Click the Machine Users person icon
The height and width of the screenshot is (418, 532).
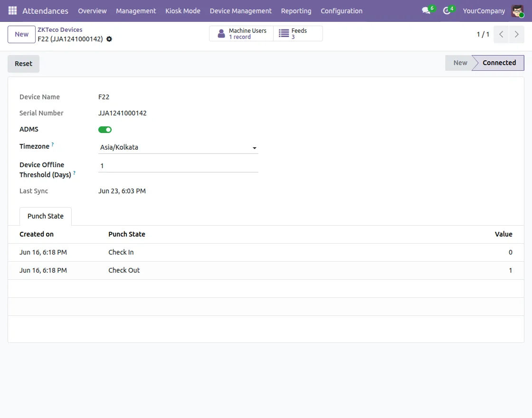[x=221, y=34]
